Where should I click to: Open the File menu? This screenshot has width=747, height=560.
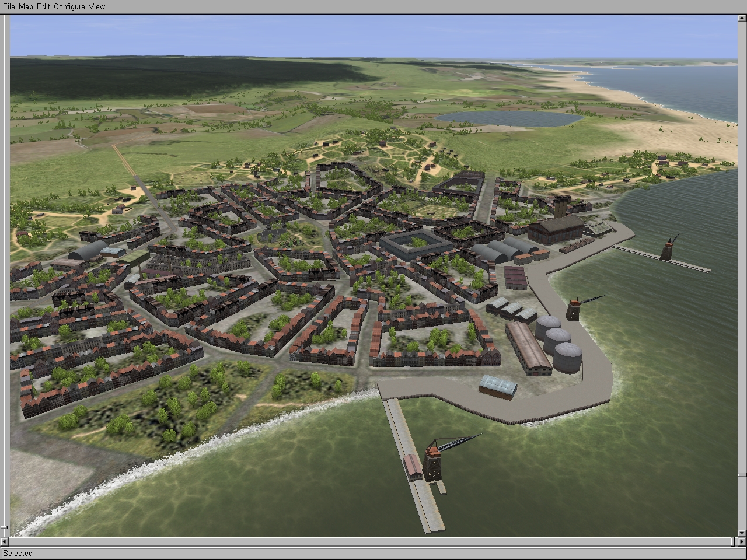(9, 6)
